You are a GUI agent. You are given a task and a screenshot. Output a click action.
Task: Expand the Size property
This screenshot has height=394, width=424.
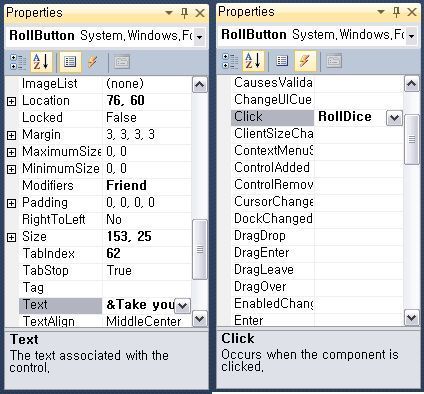(11, 237)
